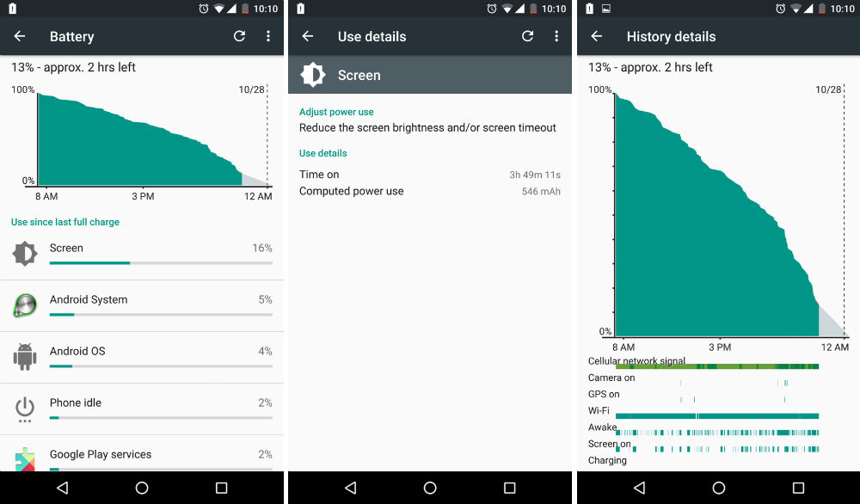This screenshot has height=504, width=860.
Task: Open Android System battery usage item
Action: point(142,306)
